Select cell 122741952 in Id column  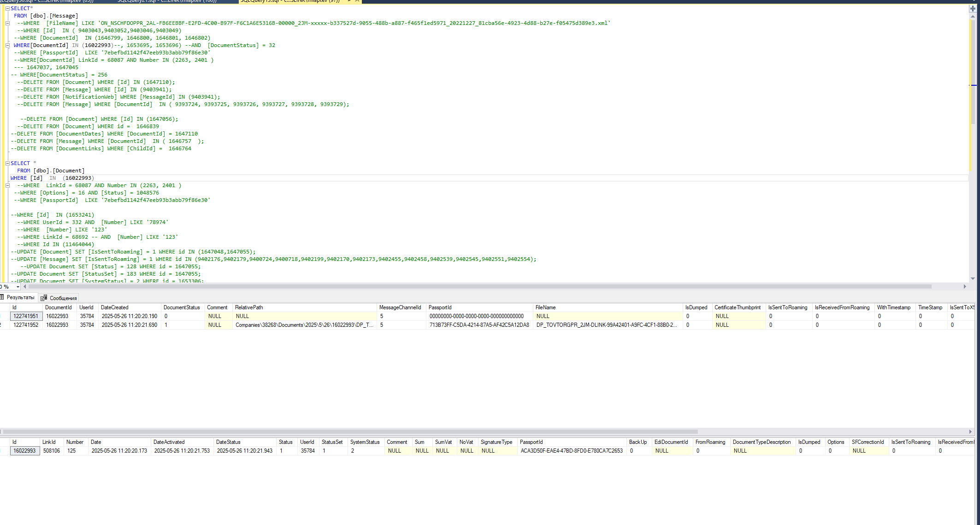click(26, 325)
